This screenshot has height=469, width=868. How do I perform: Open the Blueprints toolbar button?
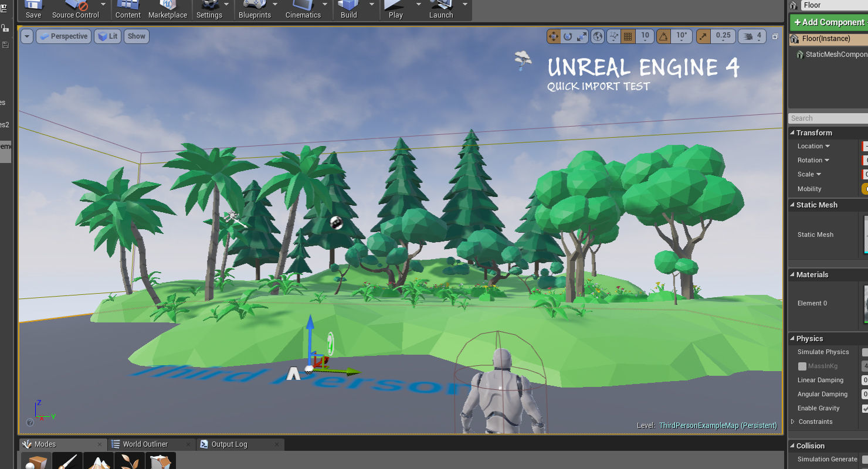pyautogui.click(x=255, y=10)
